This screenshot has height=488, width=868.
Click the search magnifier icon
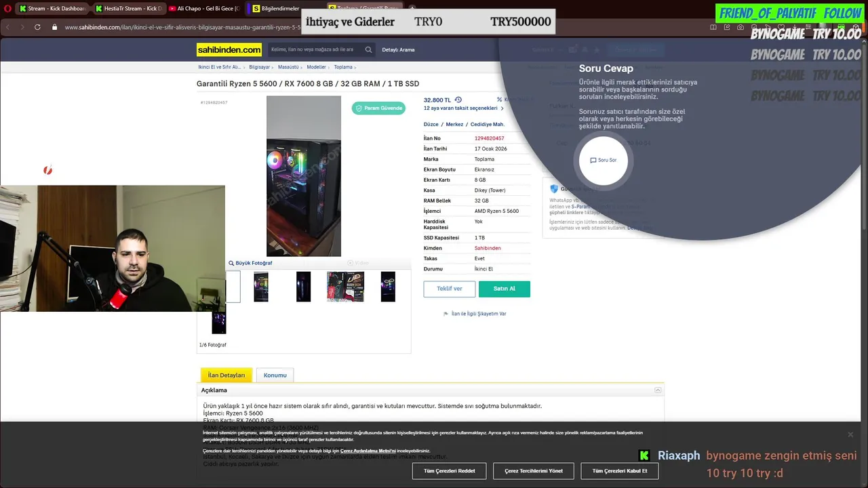(369, 49)
